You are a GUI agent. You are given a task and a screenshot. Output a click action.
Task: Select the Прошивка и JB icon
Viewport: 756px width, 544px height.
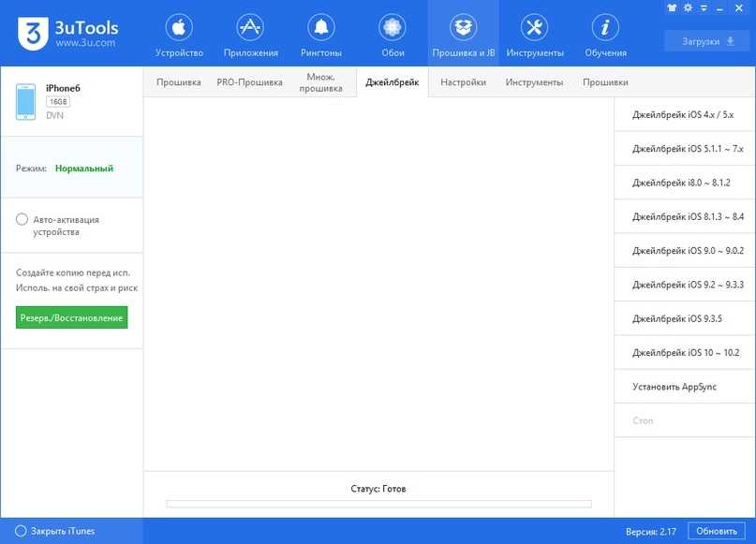coord(463,35)
